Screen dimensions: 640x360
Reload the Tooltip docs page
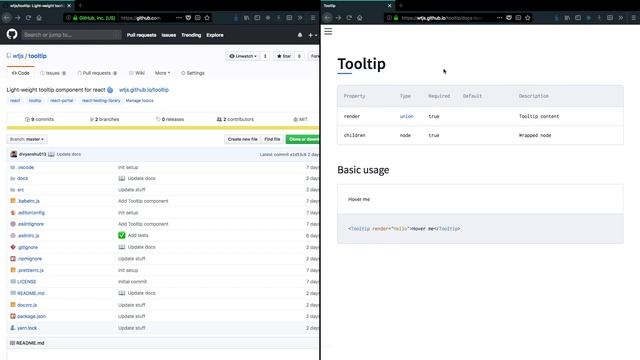[x=349, y=18]
